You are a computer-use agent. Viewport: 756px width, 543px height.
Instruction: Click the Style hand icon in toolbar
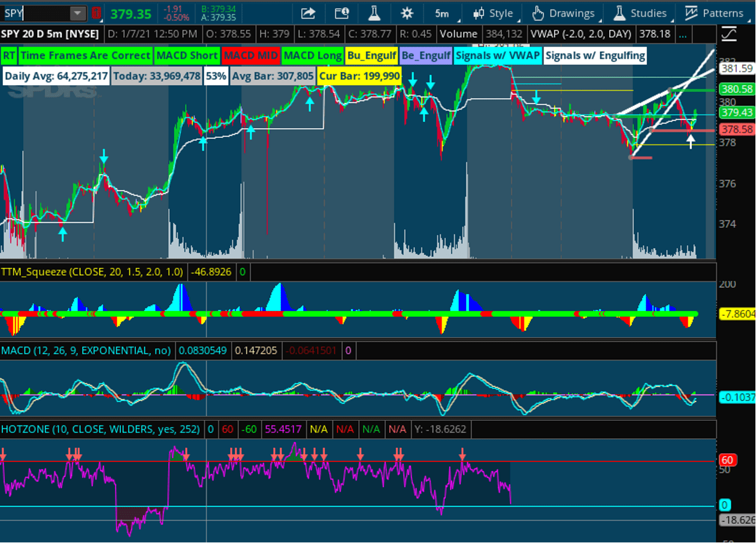[x=479, y=13]
